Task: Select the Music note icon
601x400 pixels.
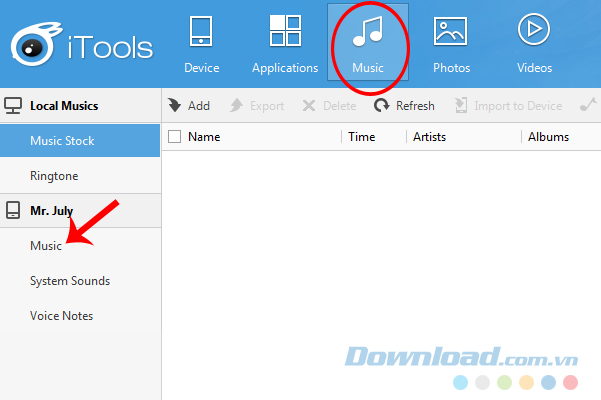Action: (x=368, y=31)
